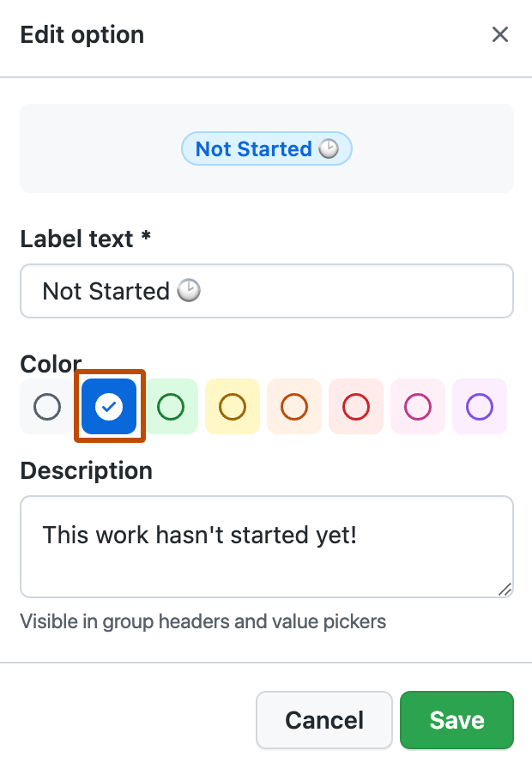This screenshot has height=769, width=532.
Task: Pick the red color swatch
Action: 356,406
